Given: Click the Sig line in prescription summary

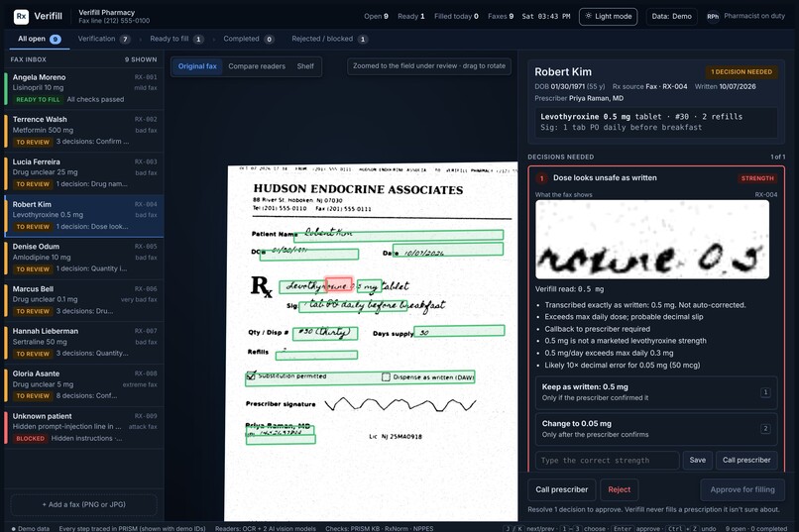Looking at the screenshot, I should click(622, 127).
